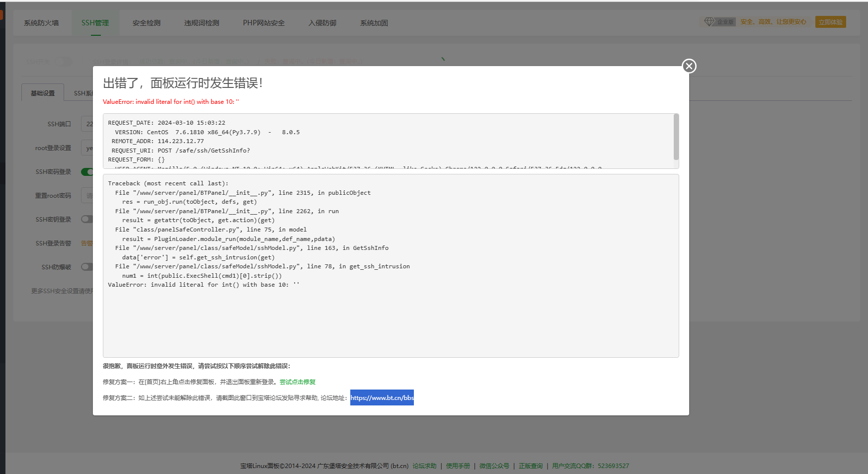Toggle the SSH密码登录 switch
The image size is (868, 474).
(x=87, y=172)
